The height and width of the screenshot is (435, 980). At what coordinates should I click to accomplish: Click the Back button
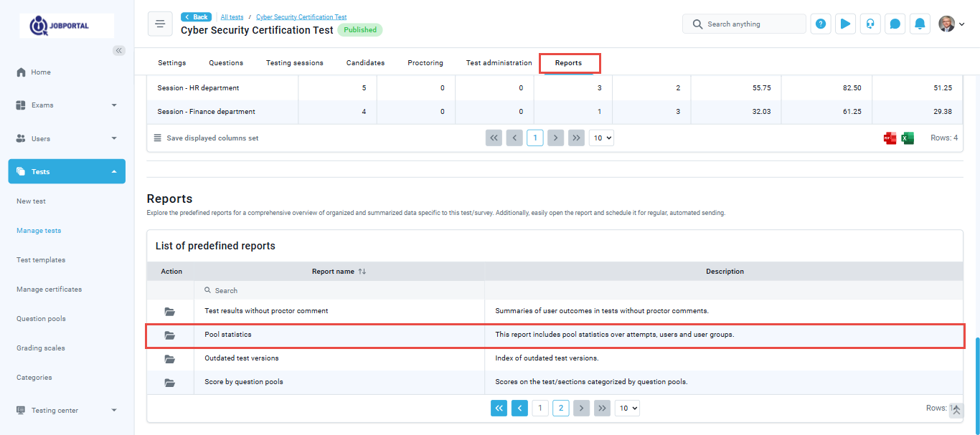[196, 16]
